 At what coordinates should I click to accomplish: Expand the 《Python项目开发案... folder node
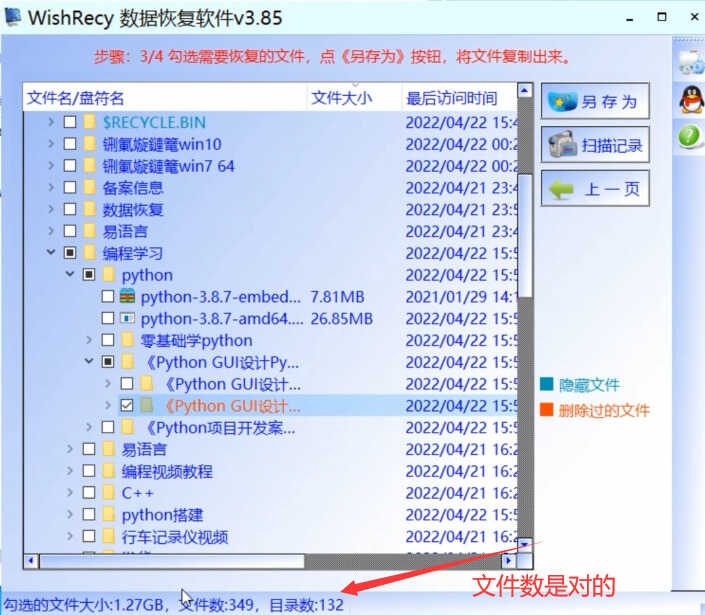pyautogui.click(x=89, y=427)
